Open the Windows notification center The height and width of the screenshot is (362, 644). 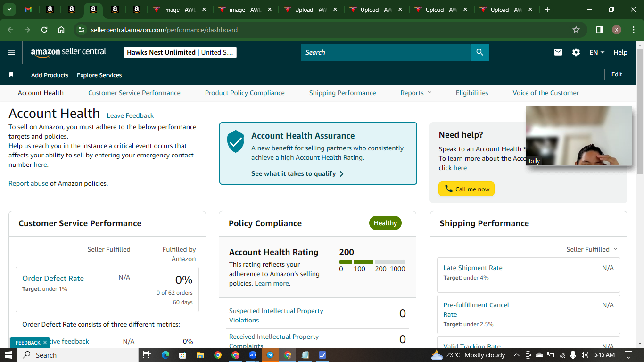[x=628, y=355]
